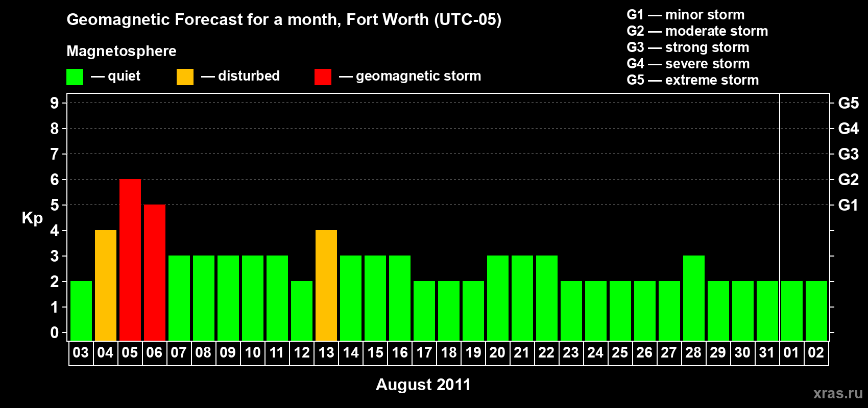Click the '— geomagnetic storm' legend label
The height and width of the screenshot is (408, 868).
[410, 76]
